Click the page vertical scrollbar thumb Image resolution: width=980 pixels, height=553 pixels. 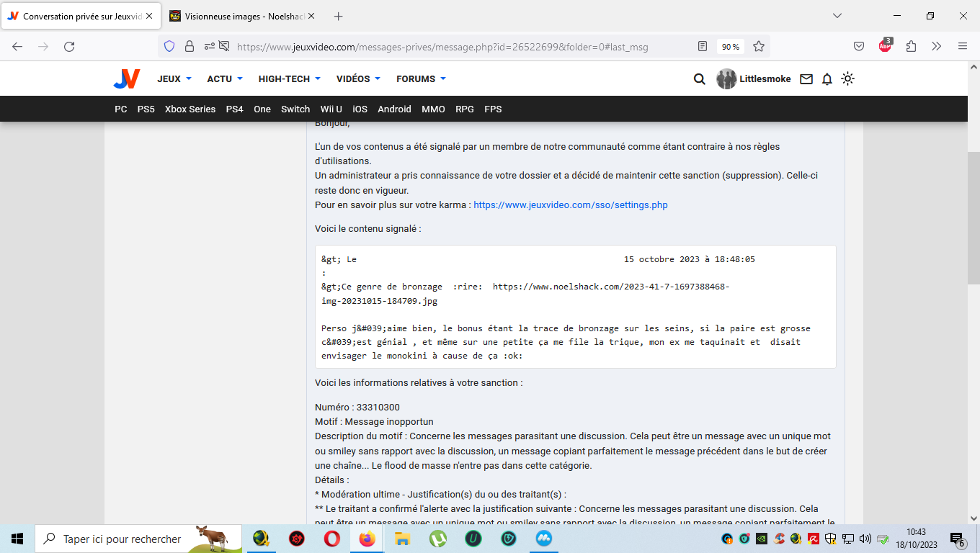coord(973,216)
